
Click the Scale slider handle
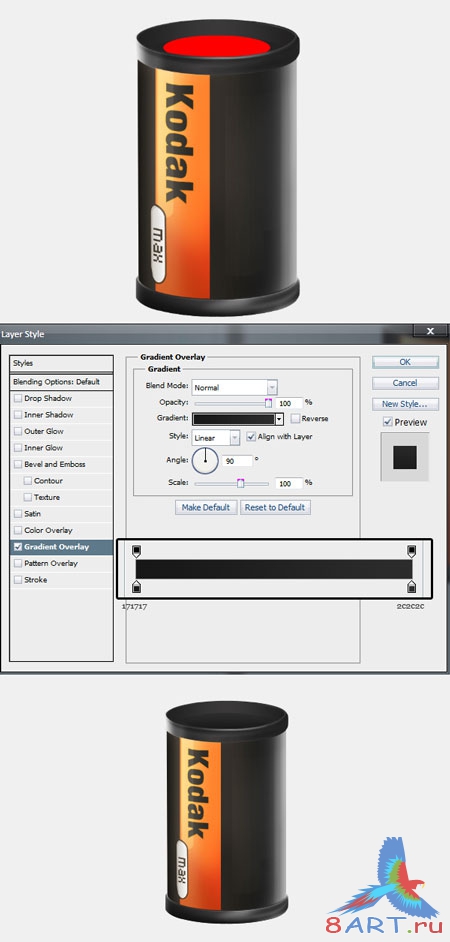point(240,483)
